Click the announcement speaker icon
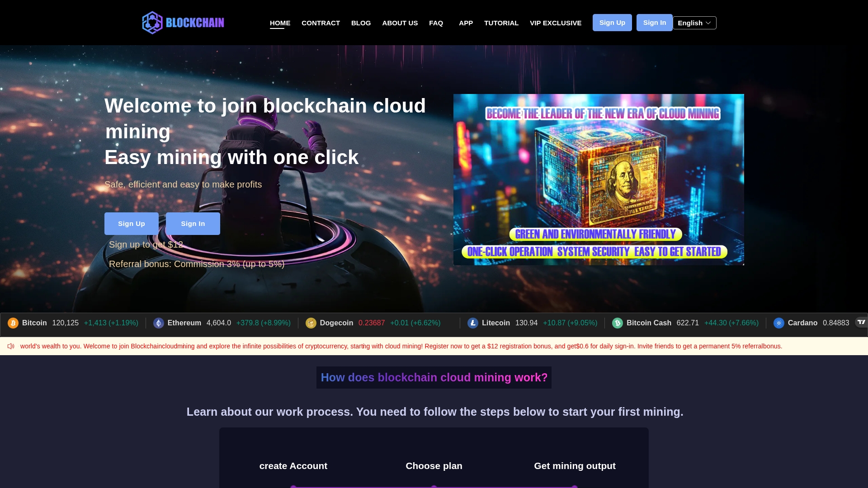Viewport: 868px width, 488px height. click(11, 346)
